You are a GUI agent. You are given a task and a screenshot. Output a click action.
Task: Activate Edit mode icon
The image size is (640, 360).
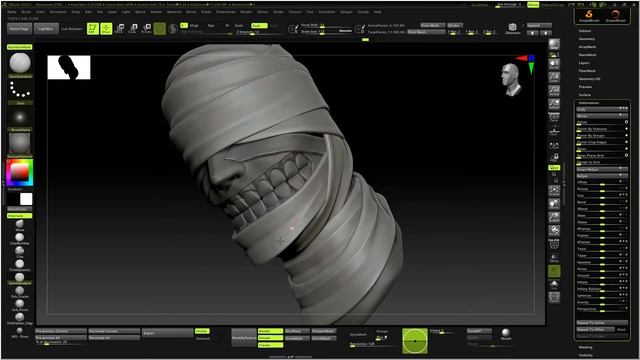point(93,29)
